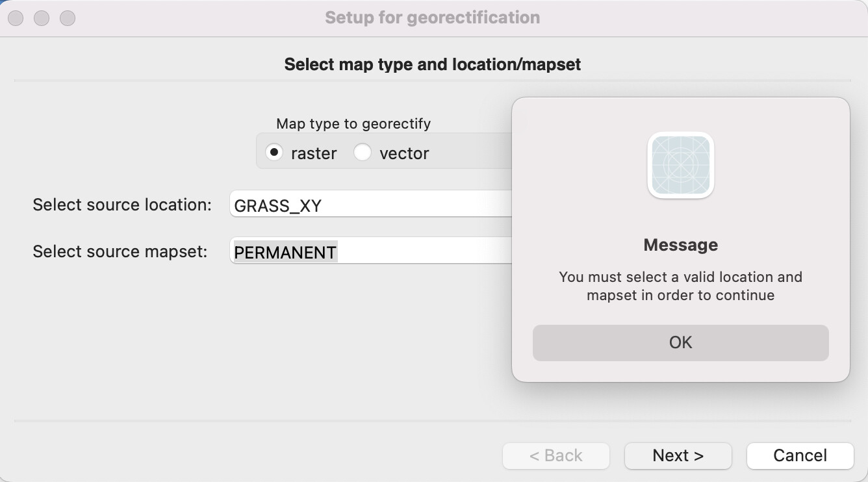Click the Next > button
The image size is (868, 482).
pyautogui.click(x=678, y=455)
